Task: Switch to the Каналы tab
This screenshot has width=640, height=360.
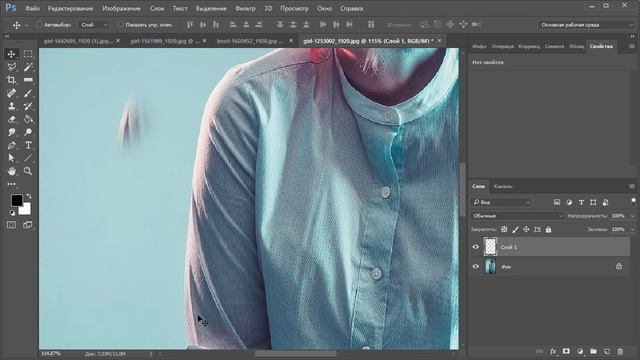Action: 503,186
